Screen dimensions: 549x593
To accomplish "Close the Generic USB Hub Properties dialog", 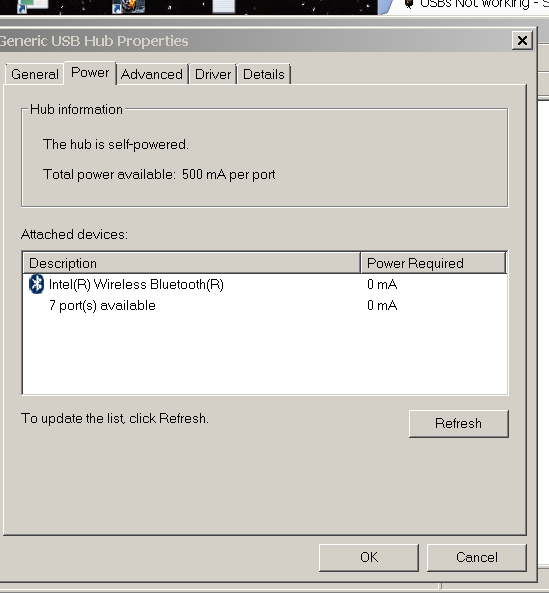I will pyautogui.click(x=522, y=40).
